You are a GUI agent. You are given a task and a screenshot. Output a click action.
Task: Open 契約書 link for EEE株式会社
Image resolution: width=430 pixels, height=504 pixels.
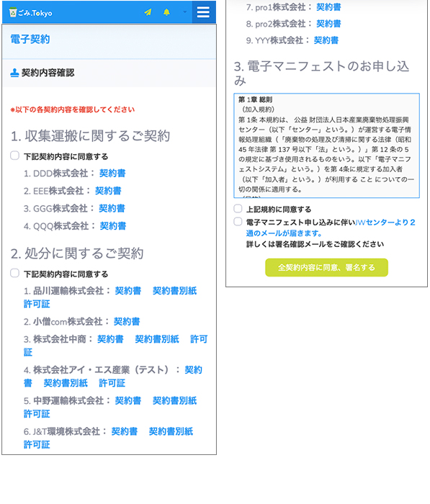108,191
